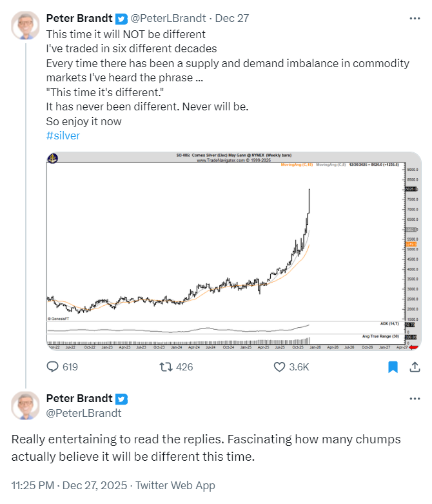This screenshot has width=432, height=504.
Task: Click the verified badge on reply tweet
Action: [x=122, y=399]
